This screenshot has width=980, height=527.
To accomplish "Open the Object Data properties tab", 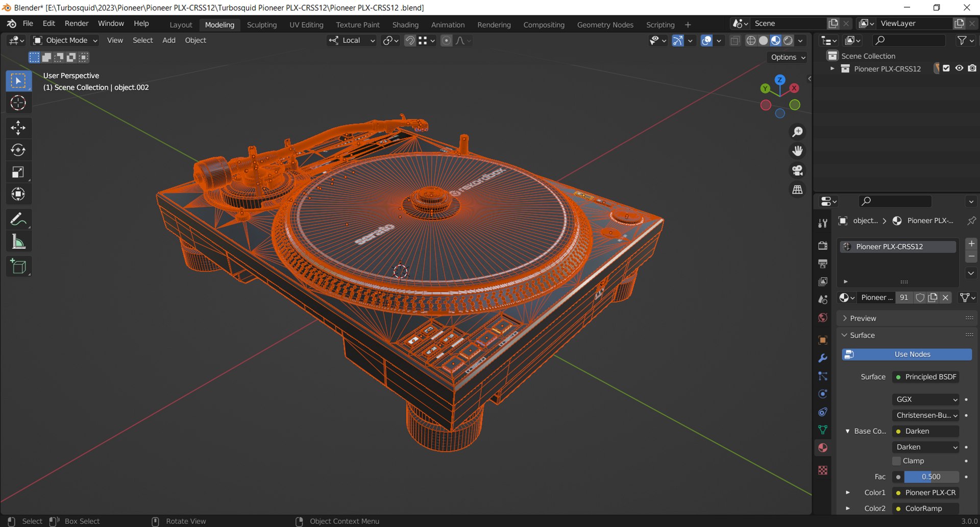I will coord(823,429).
